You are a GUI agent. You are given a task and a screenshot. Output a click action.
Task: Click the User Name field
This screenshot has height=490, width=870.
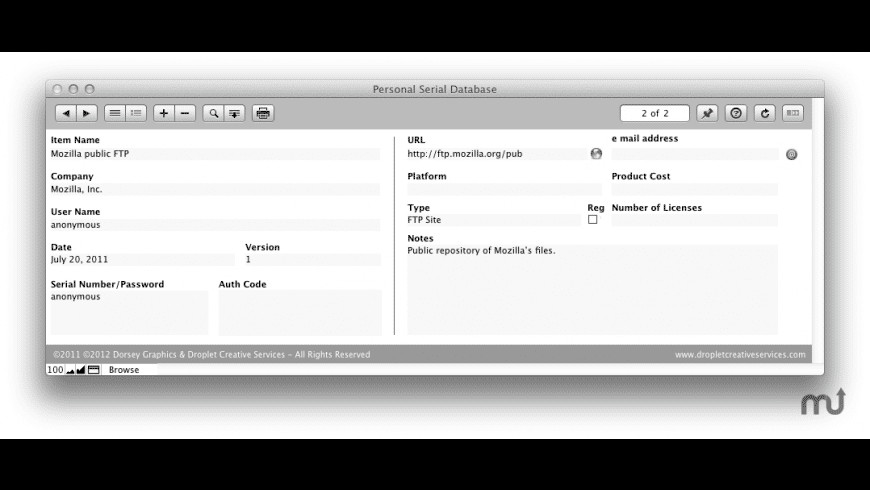(215, 225)
